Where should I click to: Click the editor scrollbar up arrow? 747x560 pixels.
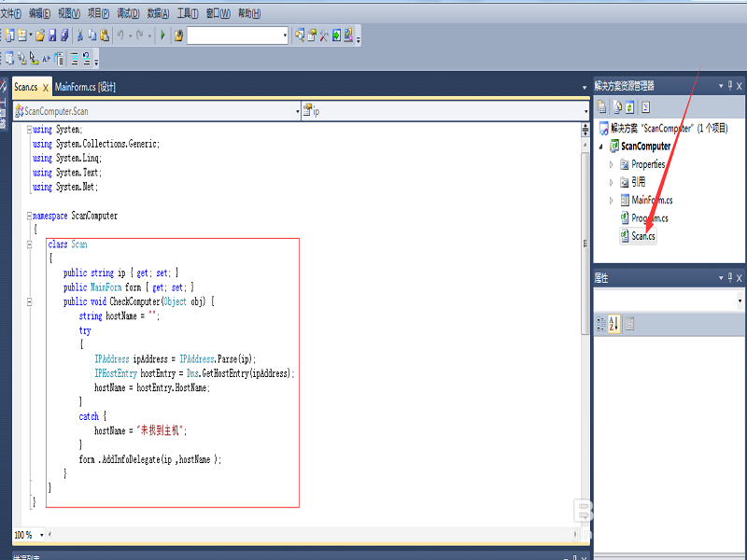[x=585, y=145]
